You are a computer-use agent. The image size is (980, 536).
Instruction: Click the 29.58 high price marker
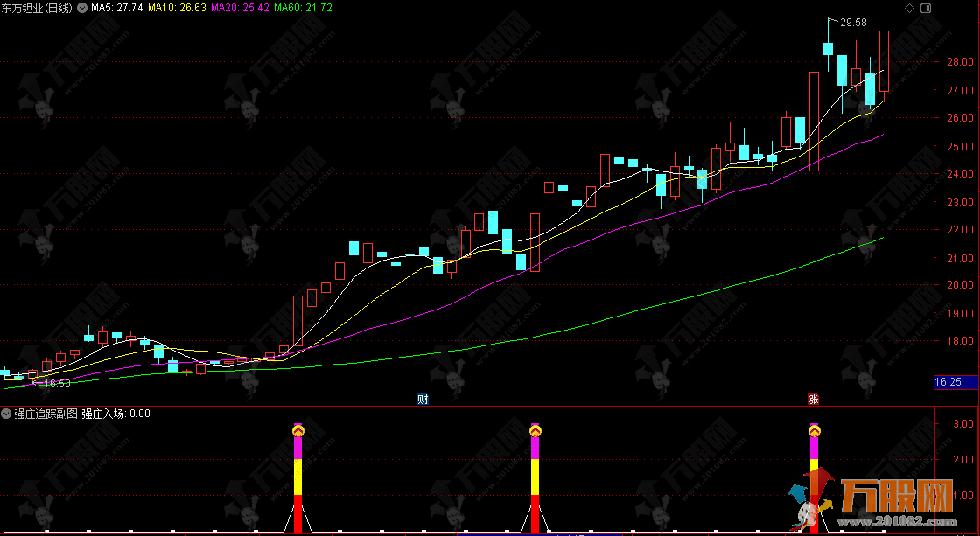[x=852, y=23]
